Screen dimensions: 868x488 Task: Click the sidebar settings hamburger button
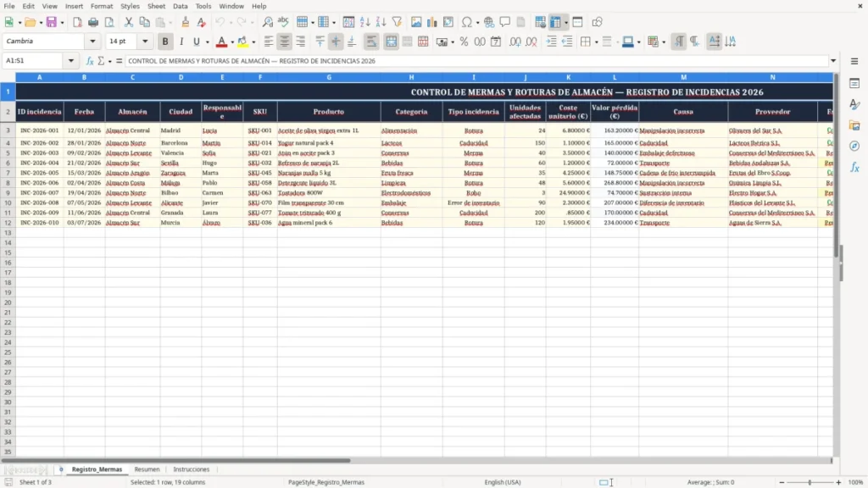854,61
